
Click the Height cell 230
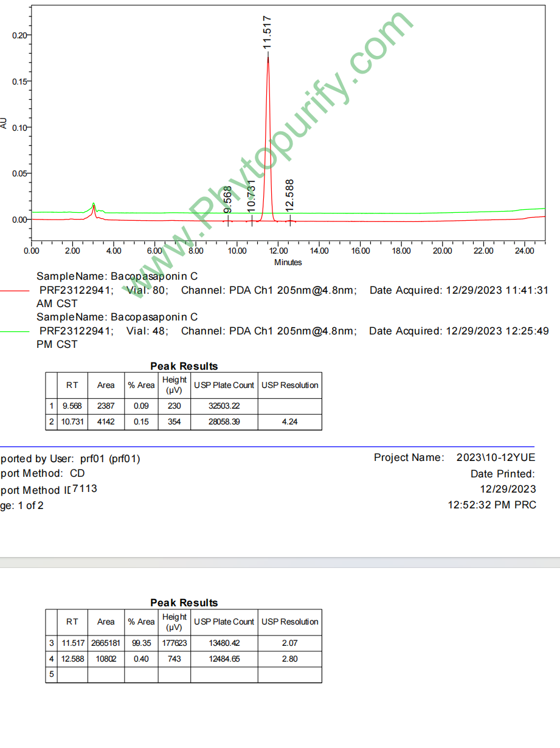coord(175,406)
